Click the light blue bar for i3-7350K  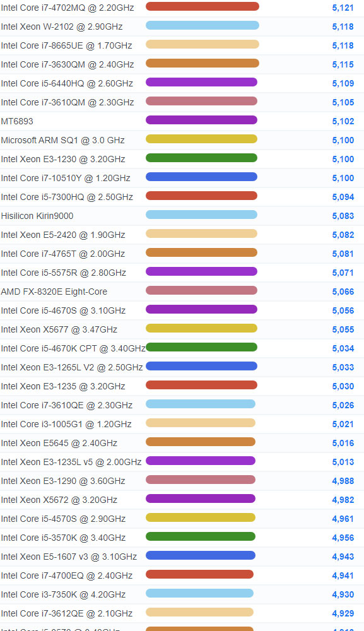pyautogui.click(x=199, y=593)
